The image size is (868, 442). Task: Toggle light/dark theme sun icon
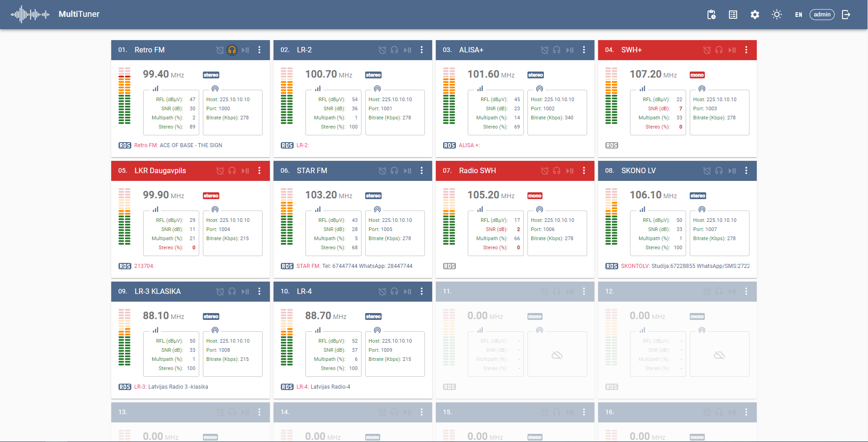coord(777,15)
